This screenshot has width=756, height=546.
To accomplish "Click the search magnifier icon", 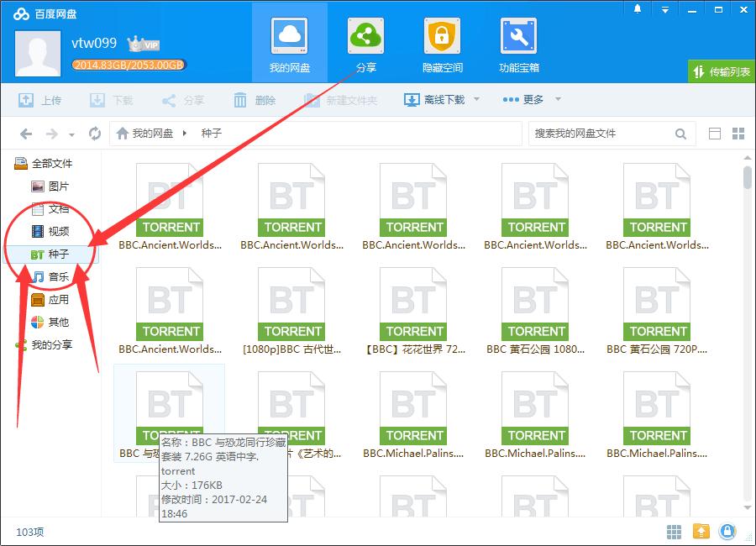I will pyautogui.click(x=680, y=134).
